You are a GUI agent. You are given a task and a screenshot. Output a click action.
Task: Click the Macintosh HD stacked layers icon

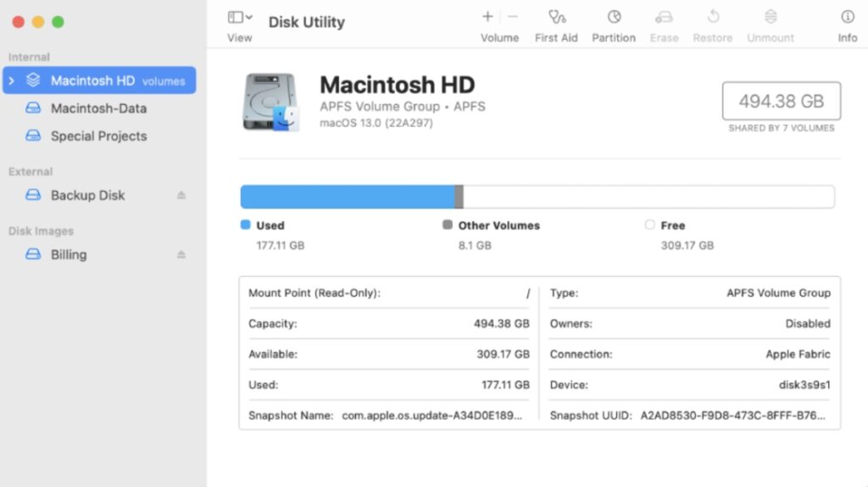(x=33, y=80)
